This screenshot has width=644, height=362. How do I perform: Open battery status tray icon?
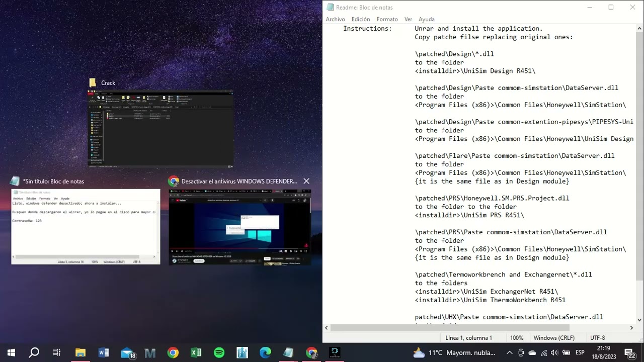pyautogui.click(x=566, y=352)
